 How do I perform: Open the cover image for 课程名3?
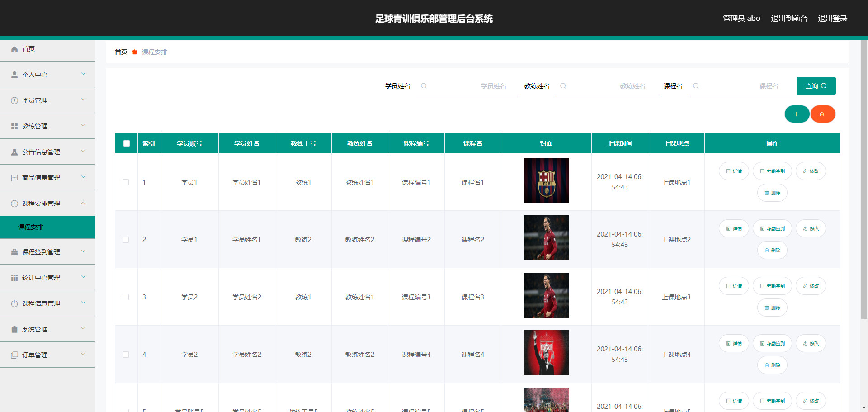coord(546,295)
